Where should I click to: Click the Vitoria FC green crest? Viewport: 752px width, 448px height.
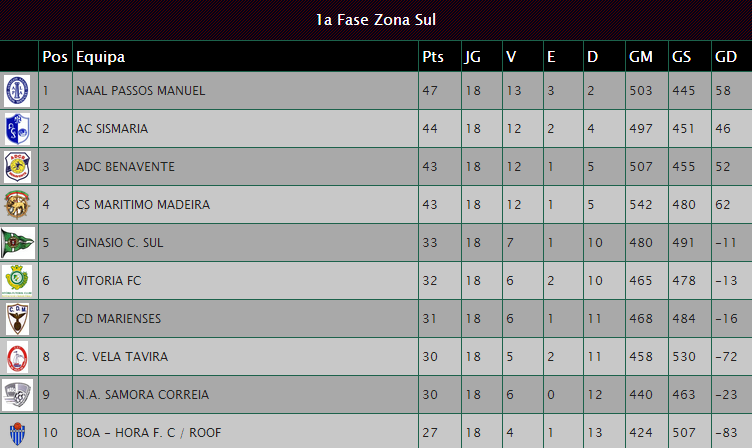coord(17,281)
